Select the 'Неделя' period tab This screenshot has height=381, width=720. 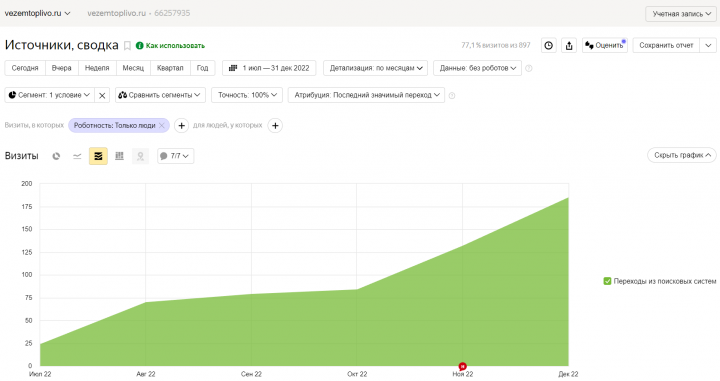tap(97, 68)
